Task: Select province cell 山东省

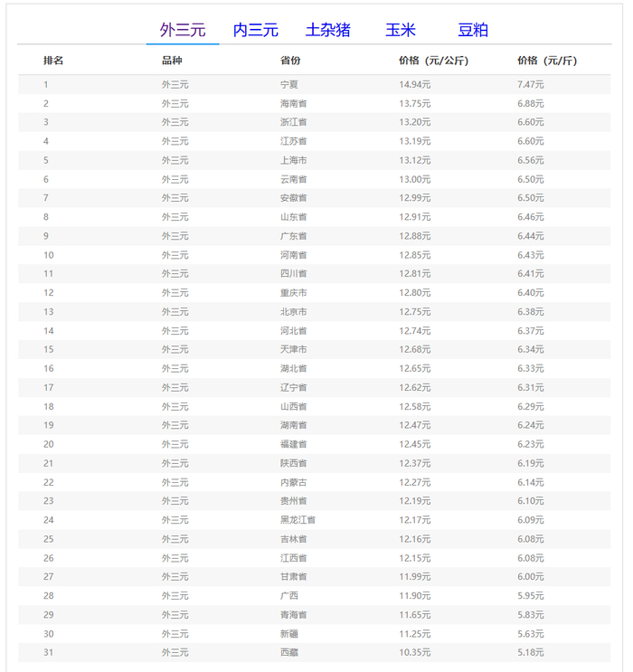Action: click(294, 217)
